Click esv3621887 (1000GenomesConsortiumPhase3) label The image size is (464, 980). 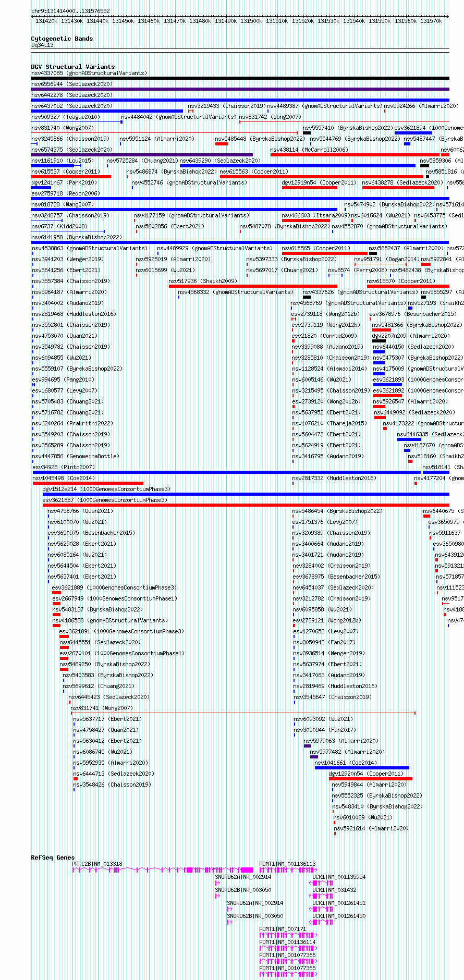105,500
